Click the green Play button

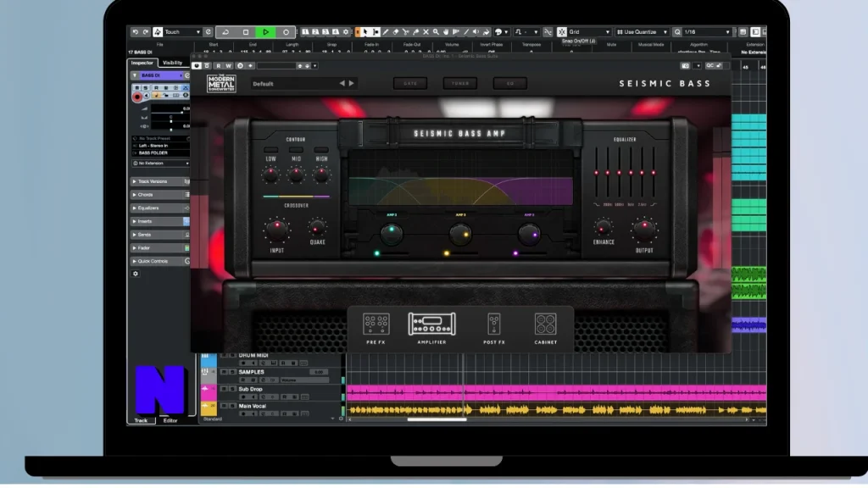point(265,32)
